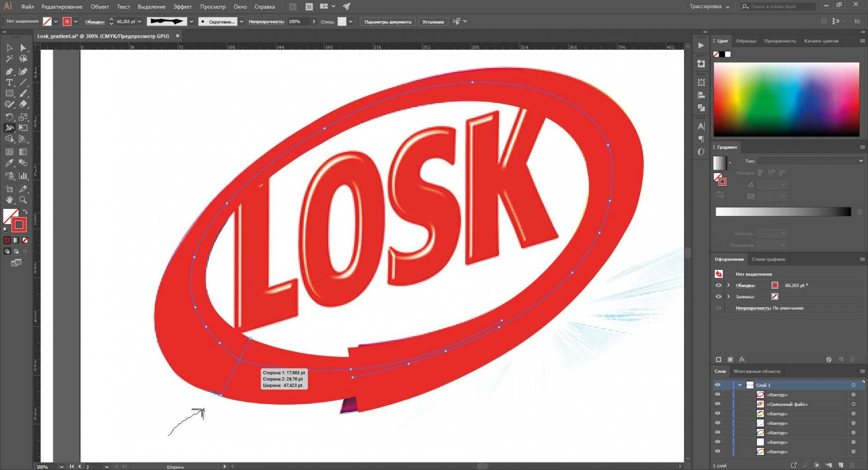Open the Тип dropdown in Gradient panel
The image size is (868, 470).
click(811, 160)
